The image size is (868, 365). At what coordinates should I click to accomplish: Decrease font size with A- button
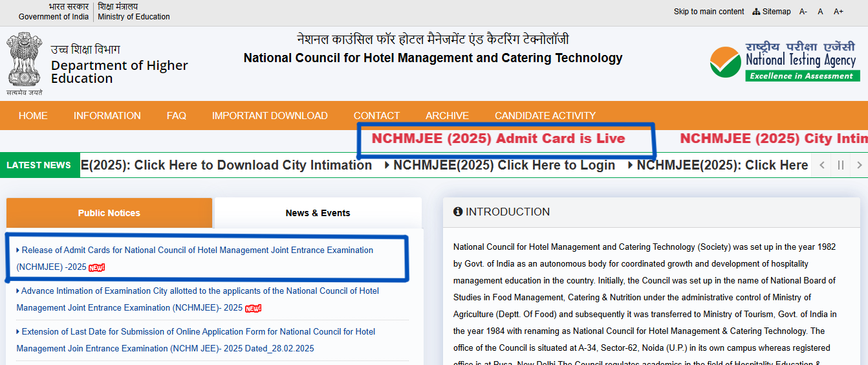click(803, 12)
